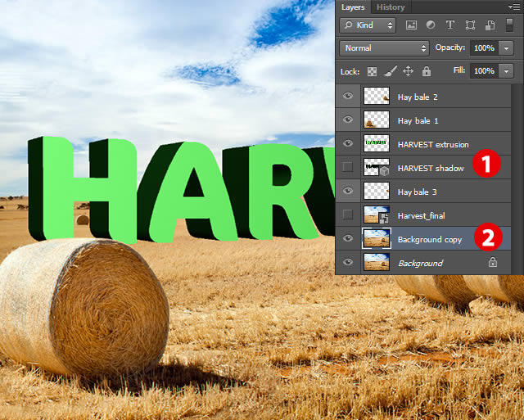Expand the Opacity slider arrow
Image resolution: width=524 pixels, height=420 pixels.
coord(506,48)
